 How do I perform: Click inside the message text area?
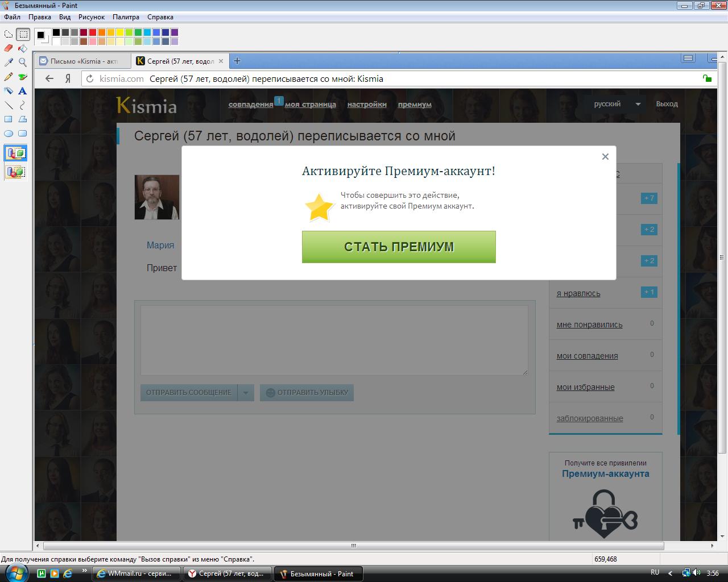click(x=334, y=340)
